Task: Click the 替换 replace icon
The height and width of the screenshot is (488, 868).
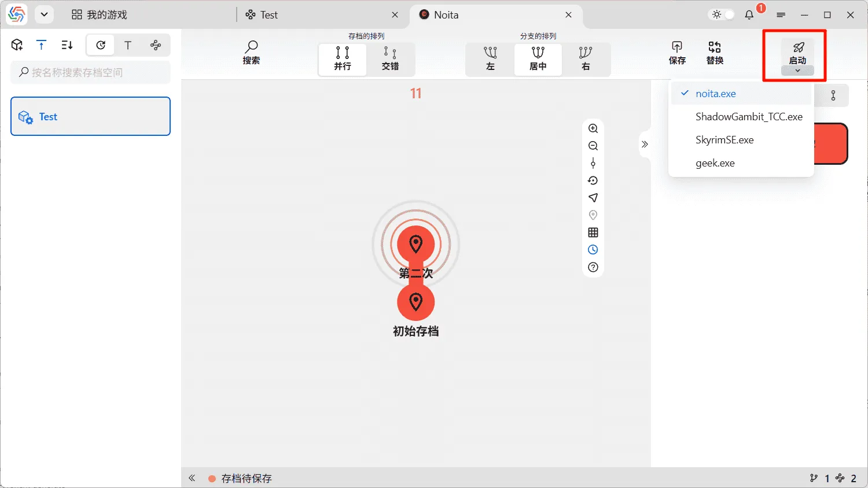Action: pos(715,47)
